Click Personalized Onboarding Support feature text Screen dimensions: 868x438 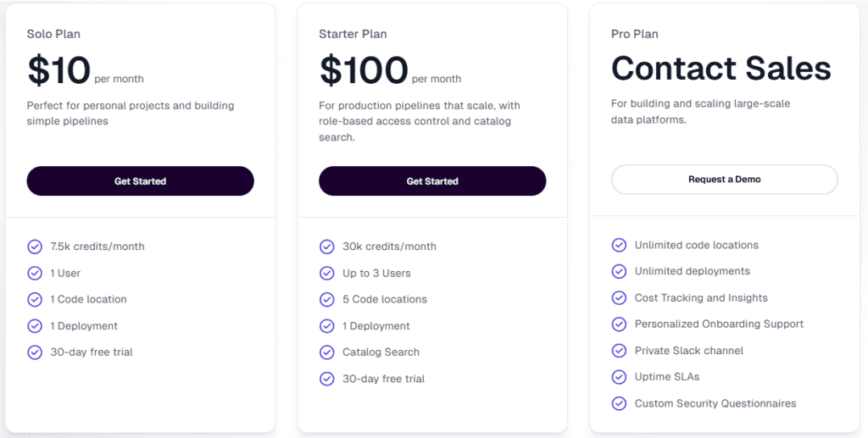tap(719, 324)
